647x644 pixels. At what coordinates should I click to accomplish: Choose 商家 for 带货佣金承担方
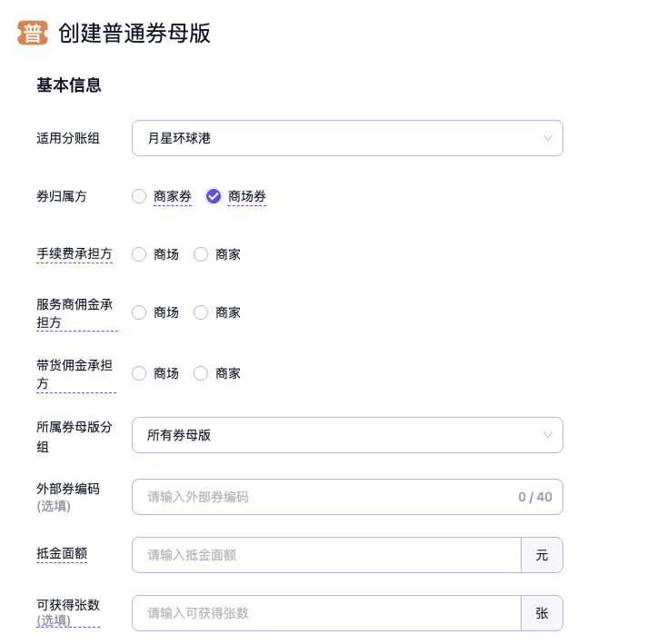pyautogui.click(x=201, y=373)
